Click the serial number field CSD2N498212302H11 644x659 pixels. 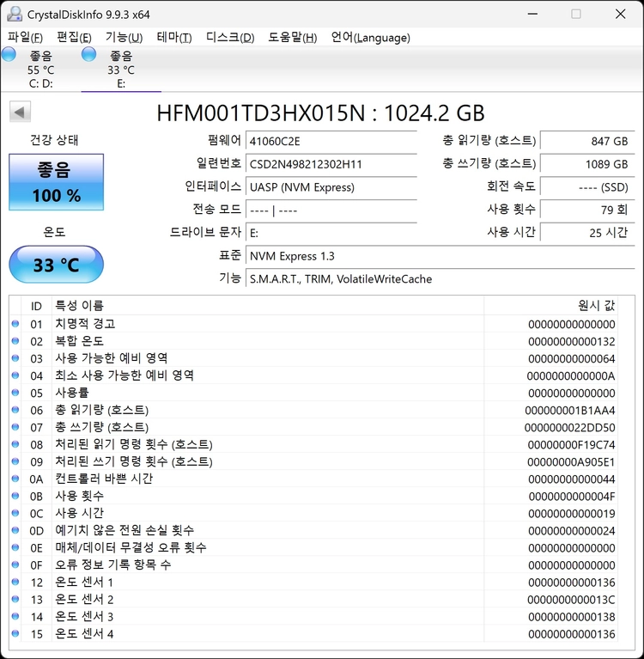(x=331, y=164)
